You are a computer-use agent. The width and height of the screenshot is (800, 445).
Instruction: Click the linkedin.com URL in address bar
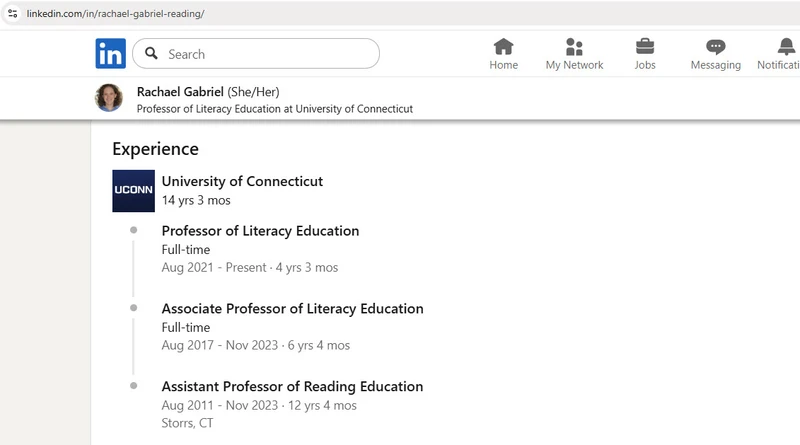click(x=115, y=14)
